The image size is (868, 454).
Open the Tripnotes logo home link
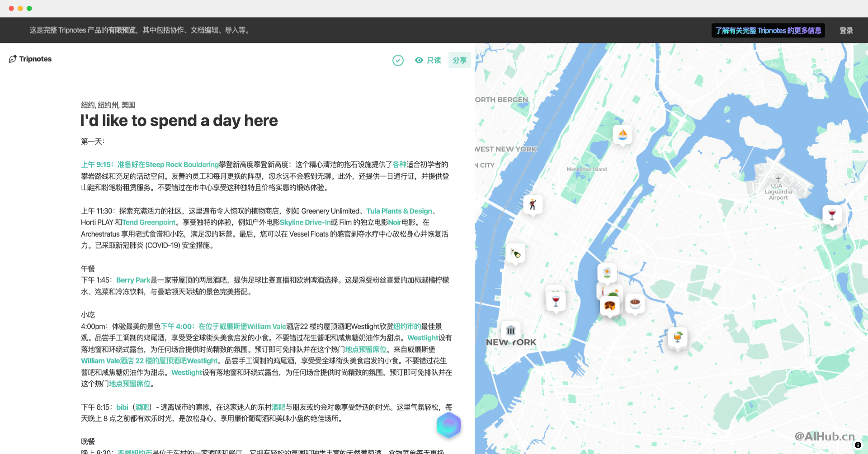tap(30, 59)
